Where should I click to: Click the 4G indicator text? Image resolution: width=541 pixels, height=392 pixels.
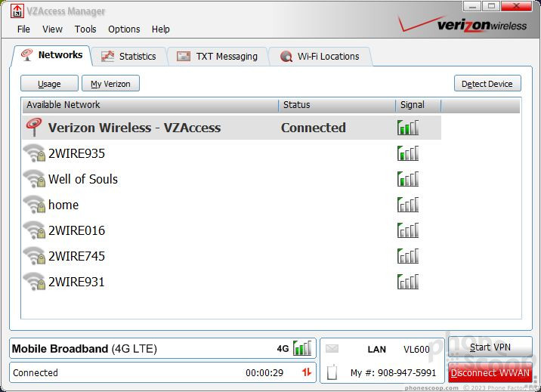pyautogui.click(x=283, y=348)
